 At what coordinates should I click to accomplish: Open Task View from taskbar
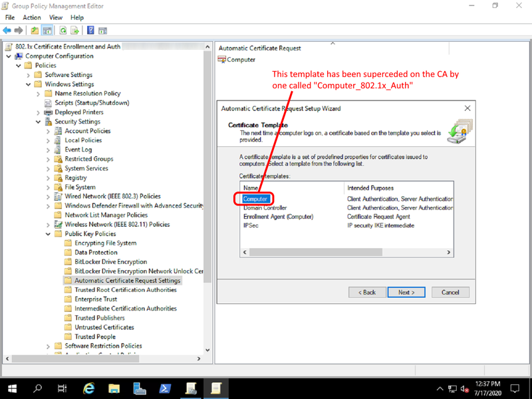coord(63,388)
